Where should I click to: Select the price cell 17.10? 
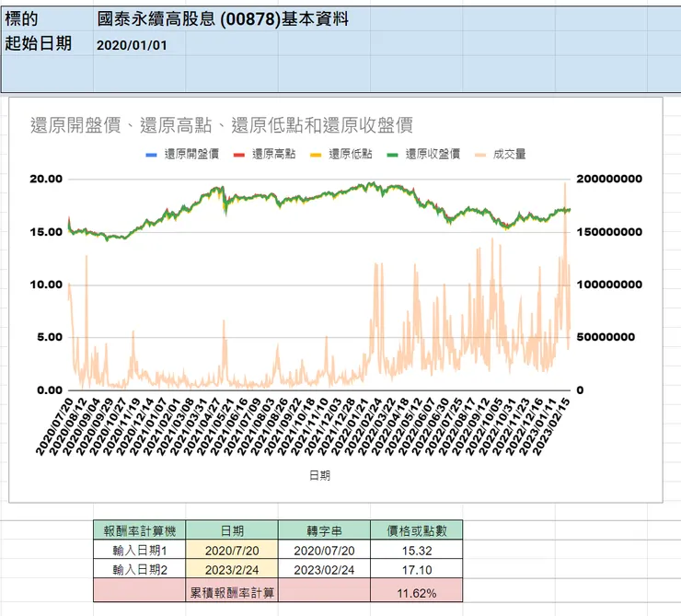(417, 569)
